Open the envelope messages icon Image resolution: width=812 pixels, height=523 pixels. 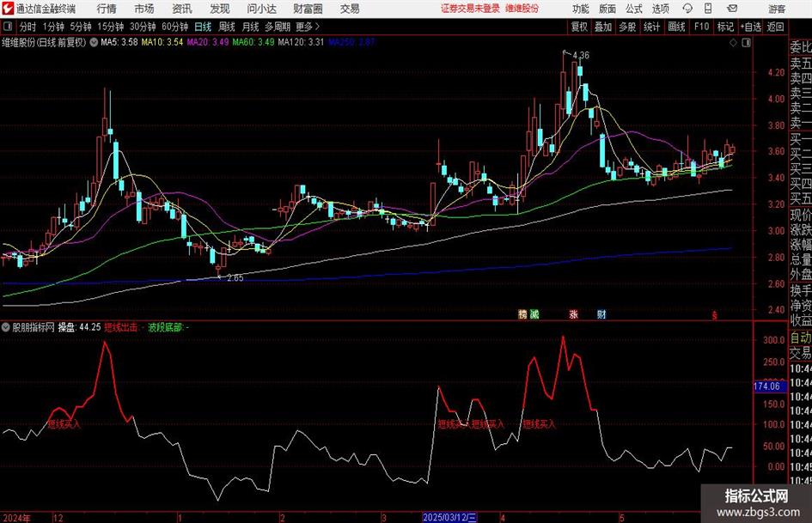[x=732, y=9]
